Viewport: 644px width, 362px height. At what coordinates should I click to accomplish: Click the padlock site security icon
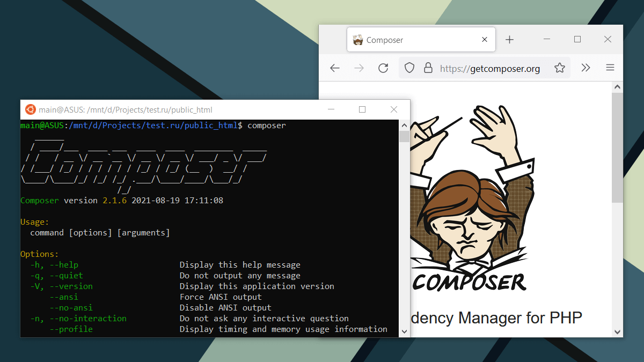(x=428, y=68)
